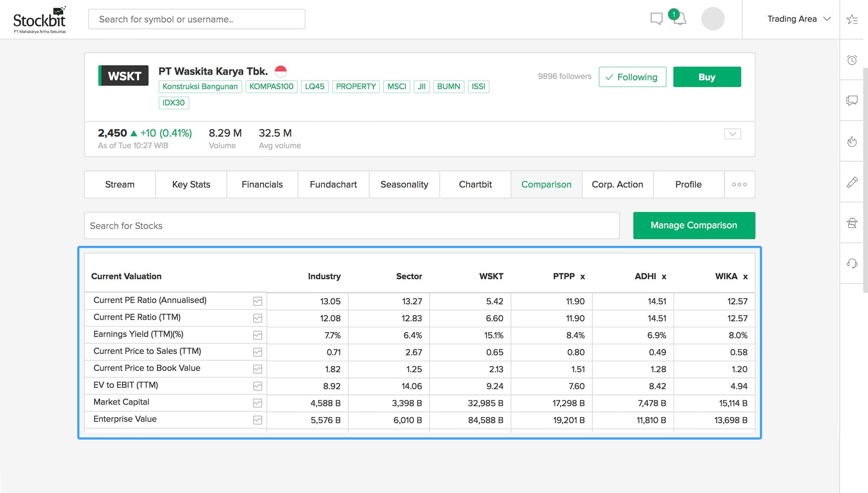
Task: Switch to the Seasonality tab
Action: [x=404, y=185]
